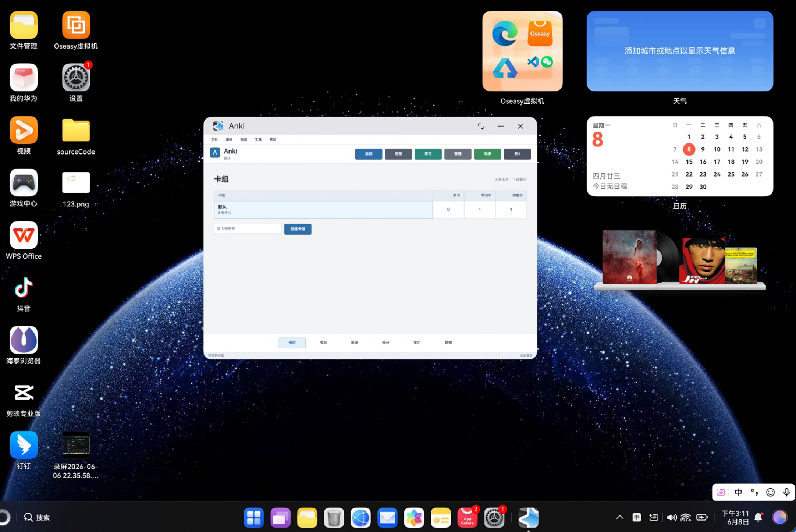This screenshot has height=532, width=796.
Task: Click the new-card count 0 cell
Action: pos(448,209)
